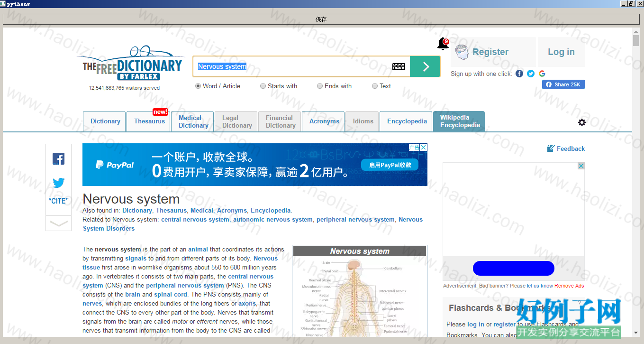Open the settings gear icon
The height and width of the screenshot is (344, 644).
coord(582,122)
